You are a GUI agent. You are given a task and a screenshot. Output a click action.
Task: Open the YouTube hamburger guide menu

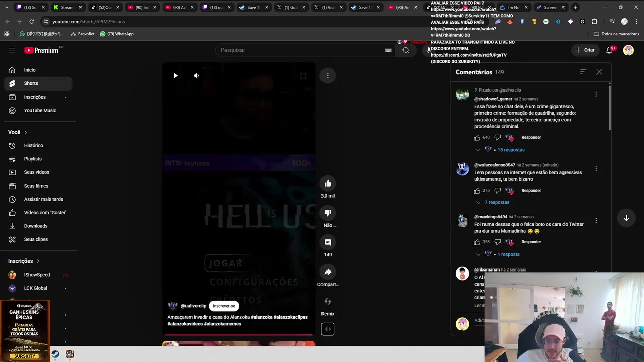click(12, 50)
